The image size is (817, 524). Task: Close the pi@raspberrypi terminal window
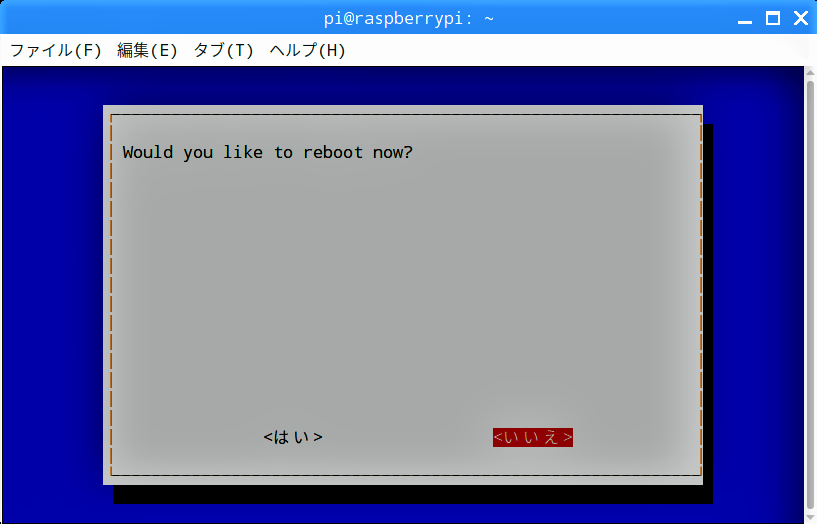(x=801, y=19)
